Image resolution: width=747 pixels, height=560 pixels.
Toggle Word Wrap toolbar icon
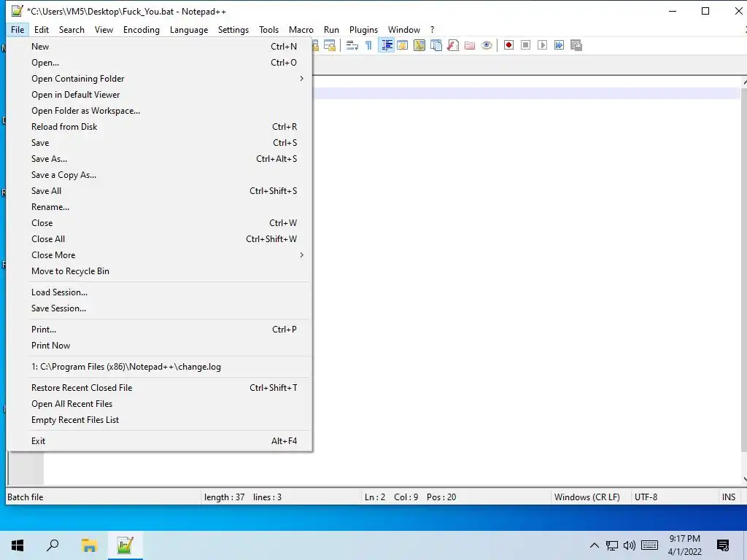pyautogui.click(x=352, y=45)
